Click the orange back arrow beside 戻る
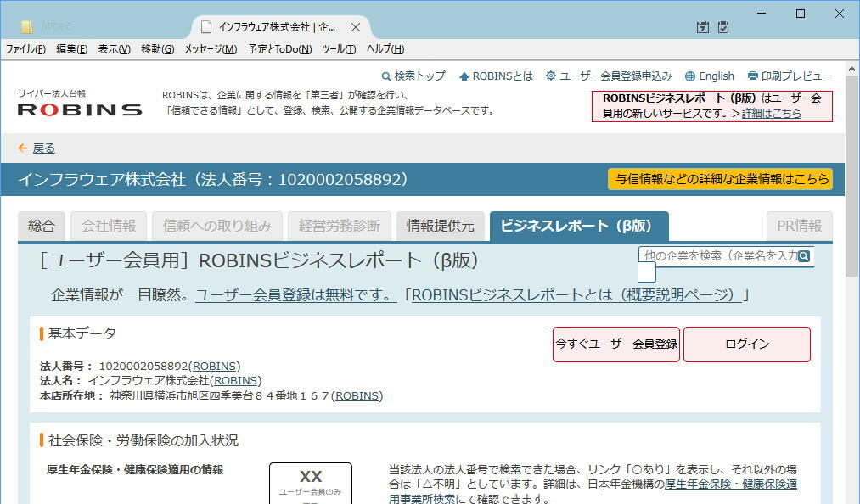The image size is (860, 504). click(22, 148)
